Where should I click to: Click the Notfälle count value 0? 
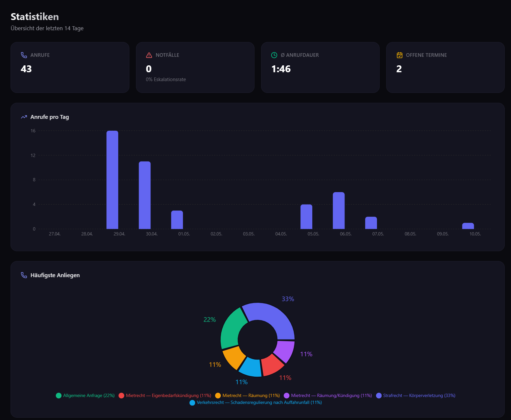(x=149, y=69)
